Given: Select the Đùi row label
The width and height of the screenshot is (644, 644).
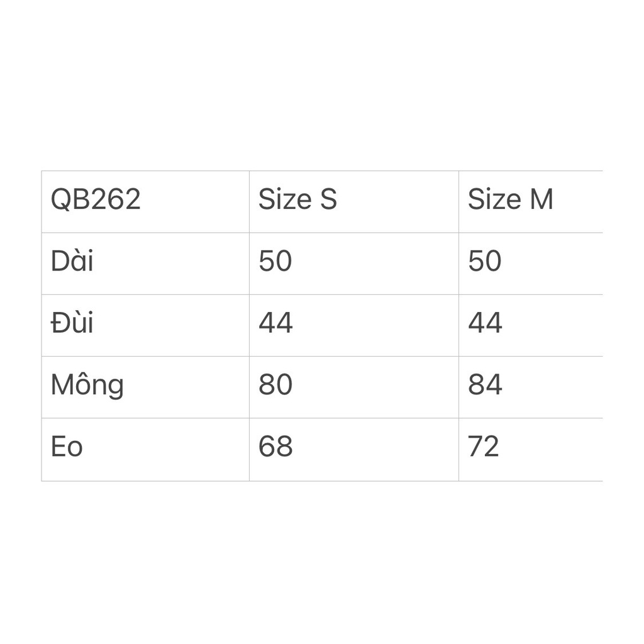Looking at the screenshot, I should coord(72,323).
